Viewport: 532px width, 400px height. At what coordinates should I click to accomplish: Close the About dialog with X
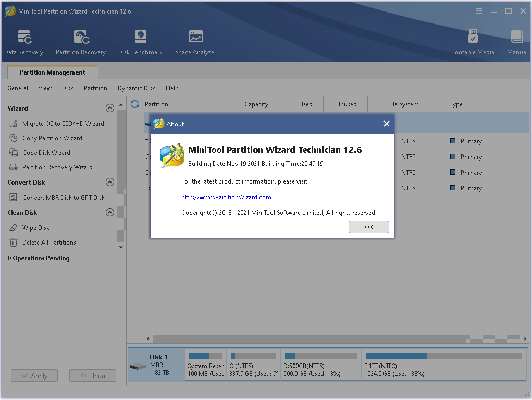click(x=386, y=124)
